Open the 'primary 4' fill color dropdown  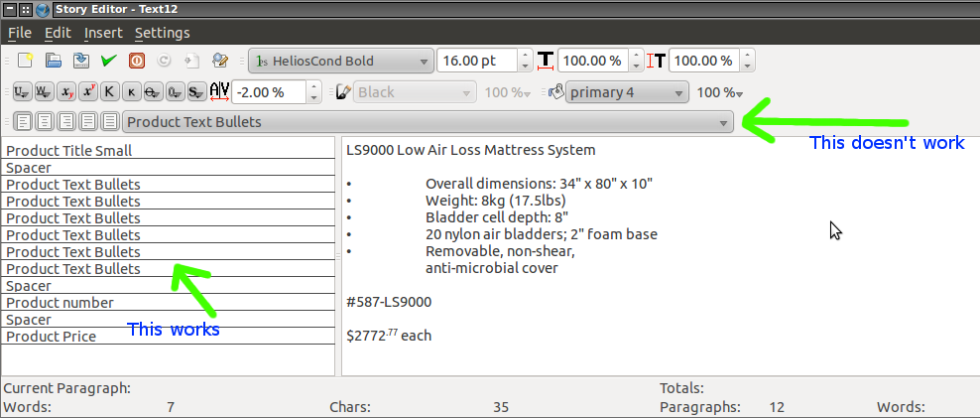627,92
